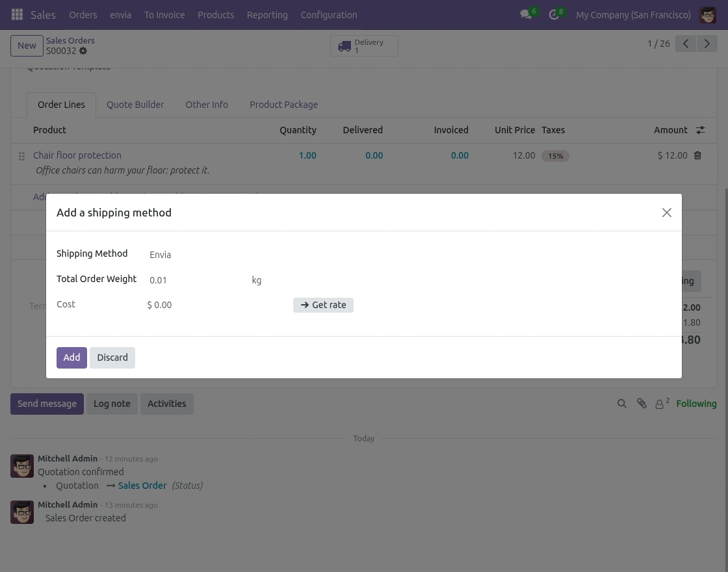The height and width of the screenshot is (572, 728).
Task: Click the Get rate button
Action: click(323, 305)
